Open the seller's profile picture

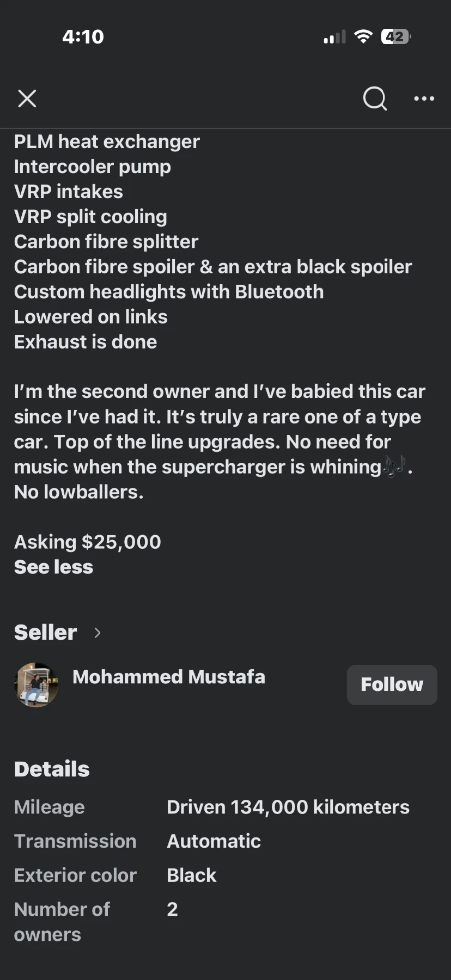coord(36,684)
